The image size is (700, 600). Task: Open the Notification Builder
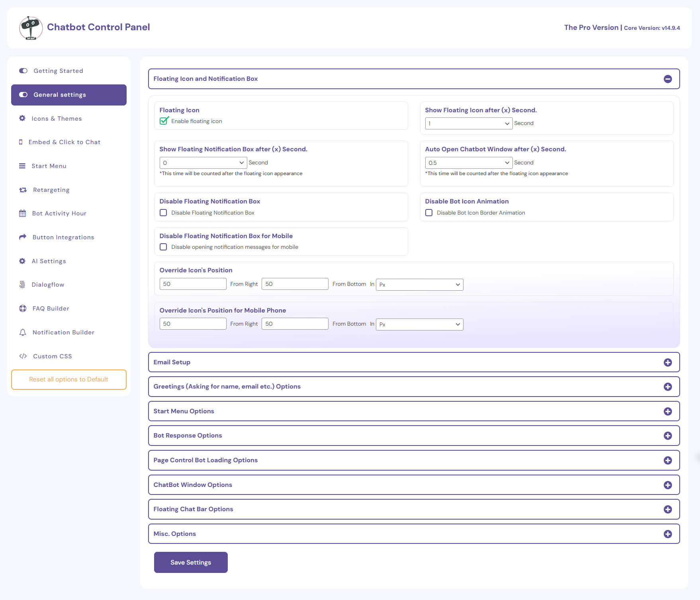[69, 332]
